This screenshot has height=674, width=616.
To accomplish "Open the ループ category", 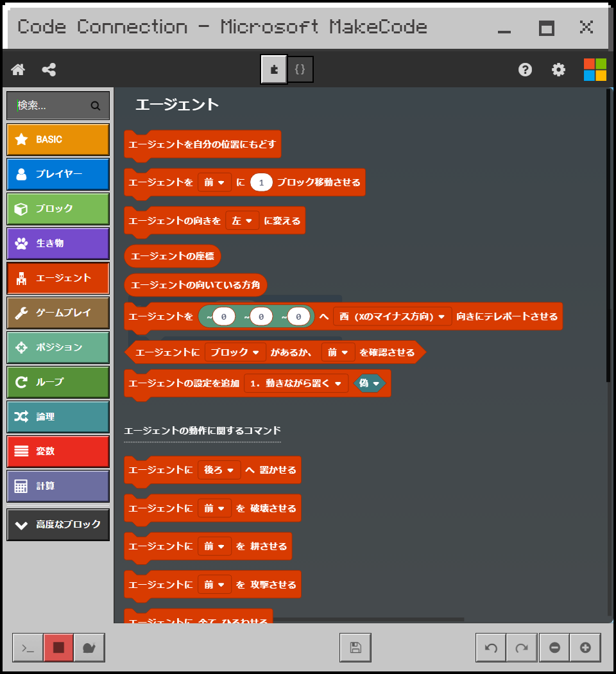I will pyautogui.click(x=58, y=382).
